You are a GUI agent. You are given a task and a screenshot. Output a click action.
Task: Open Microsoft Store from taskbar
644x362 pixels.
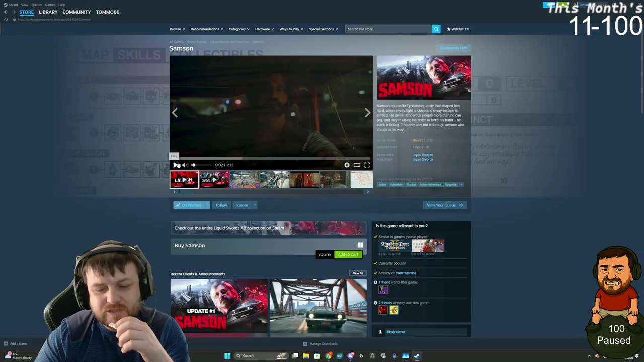click(317, 356)
